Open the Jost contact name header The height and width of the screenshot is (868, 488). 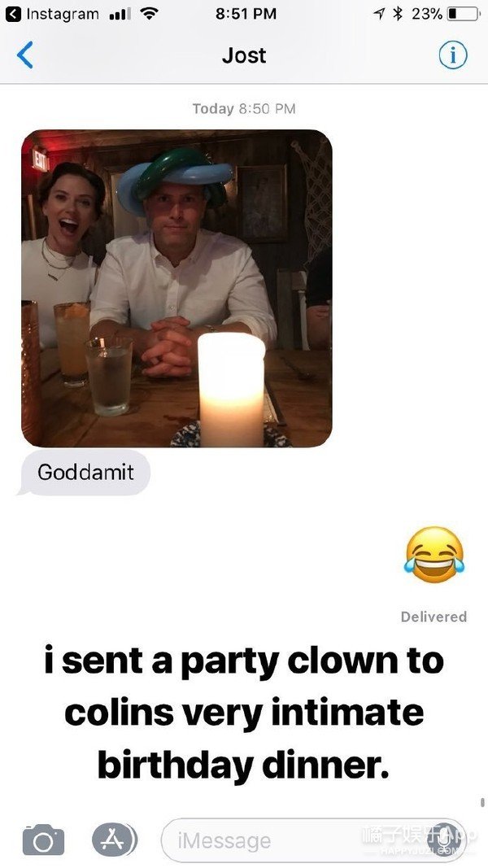[x=244, y=55]
